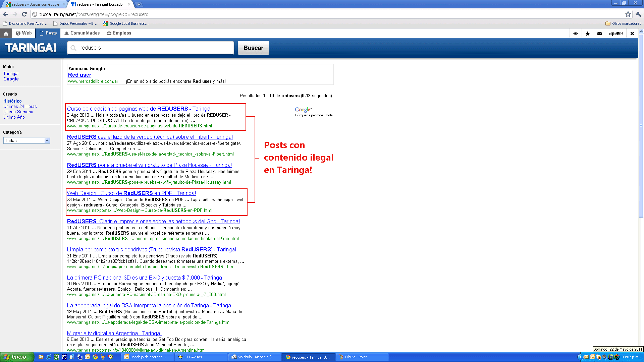Filter by Última Semana
The image size is (644, 362).
[x=18, y=112]
